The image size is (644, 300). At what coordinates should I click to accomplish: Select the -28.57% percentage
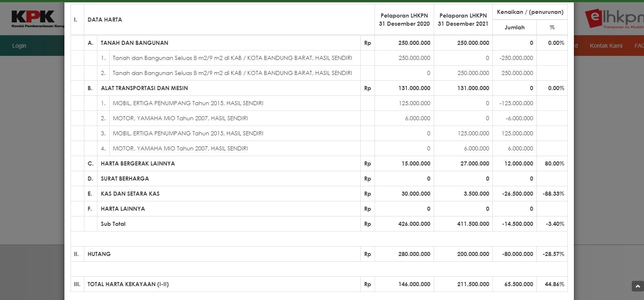point(554,254)
